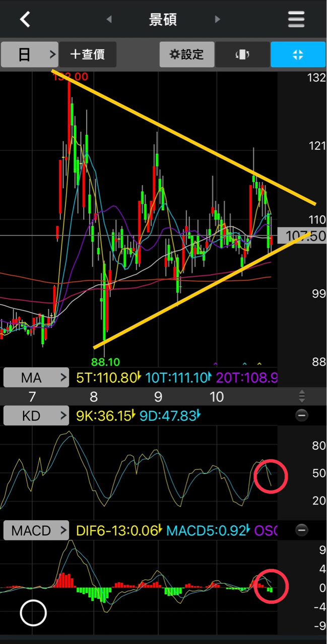The height and width of the screenshot is (644, 327).
Task: Select the 107.50 current price label
Action: point(305,236)
